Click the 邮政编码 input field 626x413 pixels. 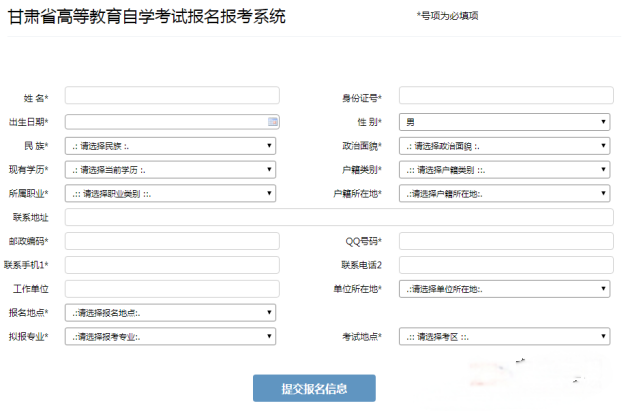[x=171, y=241]
